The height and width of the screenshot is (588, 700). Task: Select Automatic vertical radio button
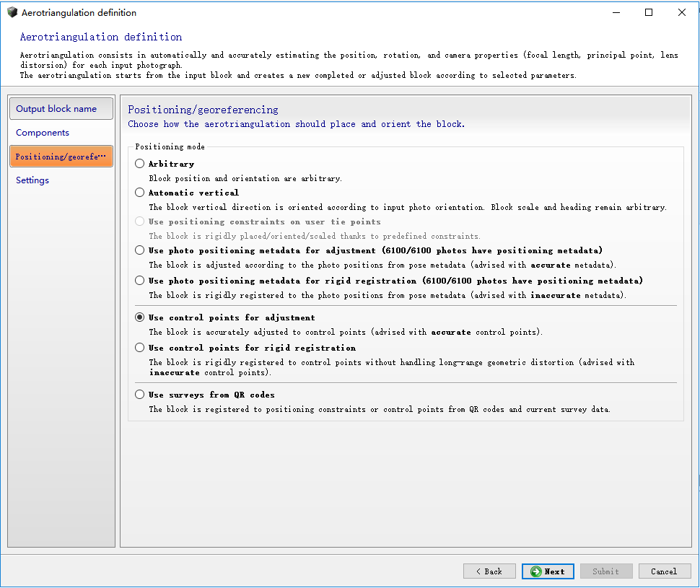coord(140,193)
